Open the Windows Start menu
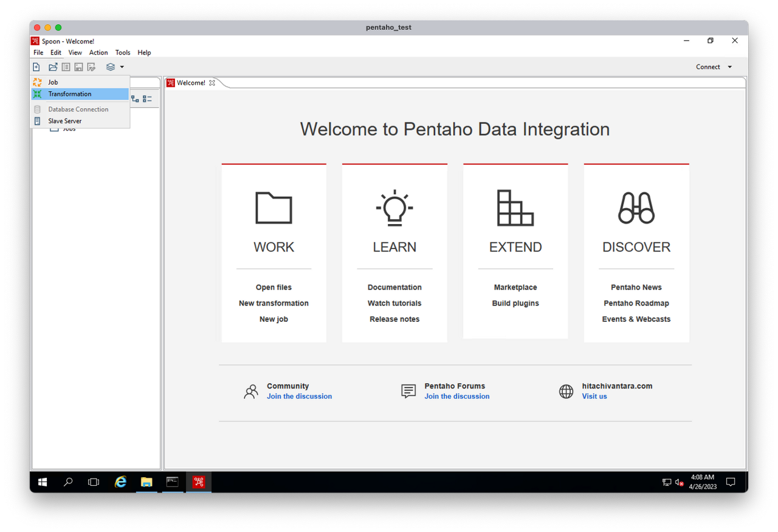Image resolution: width=778 pixels, height=532 pixels. (43, 482)
